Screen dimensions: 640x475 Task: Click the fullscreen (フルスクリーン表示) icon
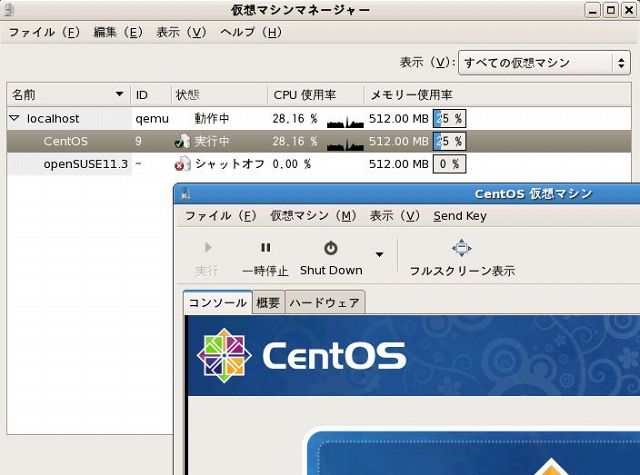[462, 248]
